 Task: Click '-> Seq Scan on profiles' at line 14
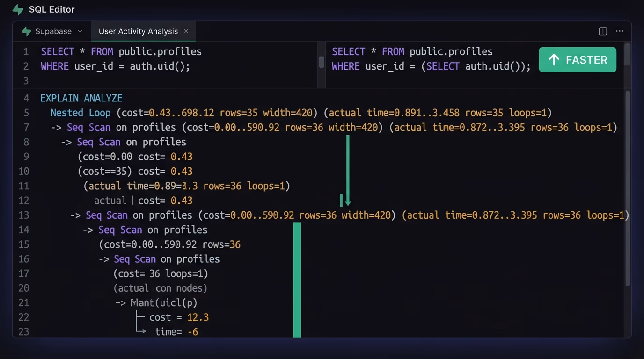tap(145, 230)
